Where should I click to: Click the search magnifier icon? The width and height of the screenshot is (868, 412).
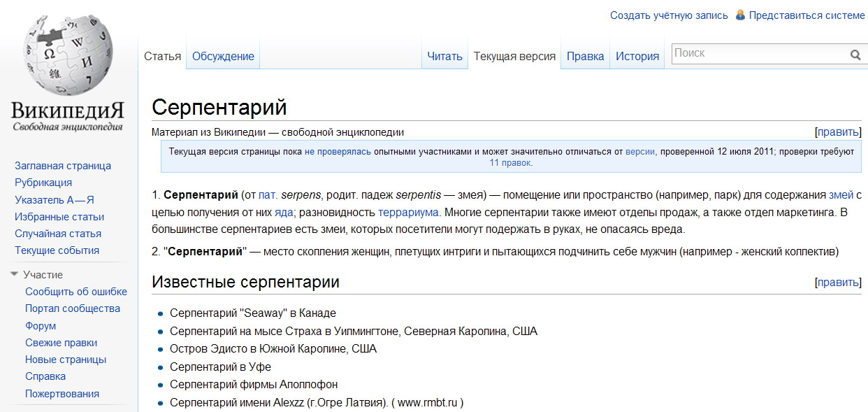coord(855,55)
